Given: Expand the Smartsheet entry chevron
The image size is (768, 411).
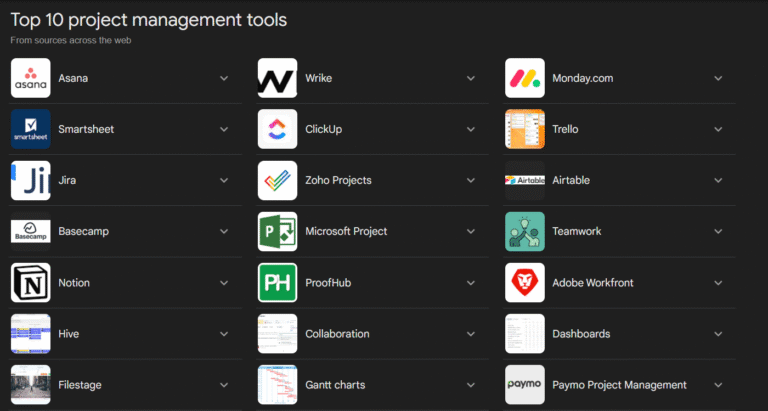Looking at the screenshot, I should click(x=224, y=129).
